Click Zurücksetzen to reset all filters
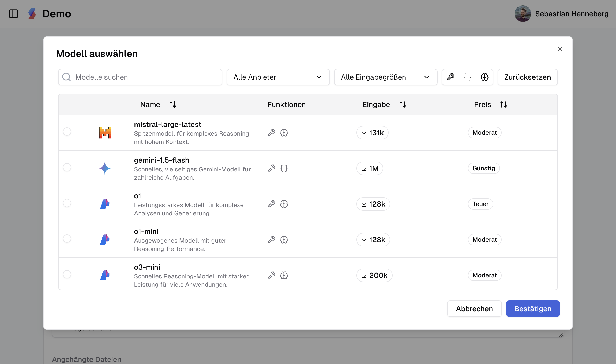616x364 pixels. [527, 77]
